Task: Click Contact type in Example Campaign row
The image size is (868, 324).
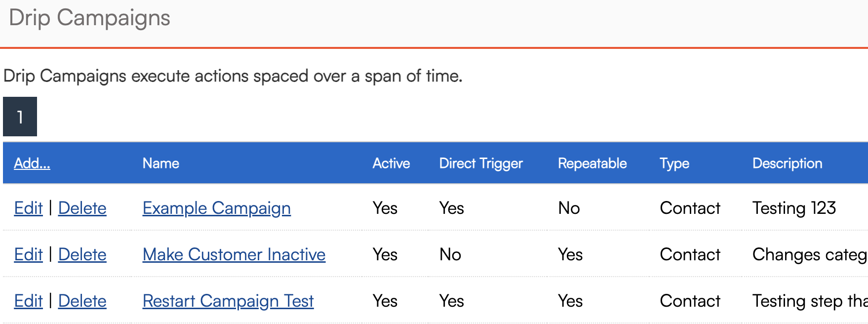Action: tap(690, 208)
